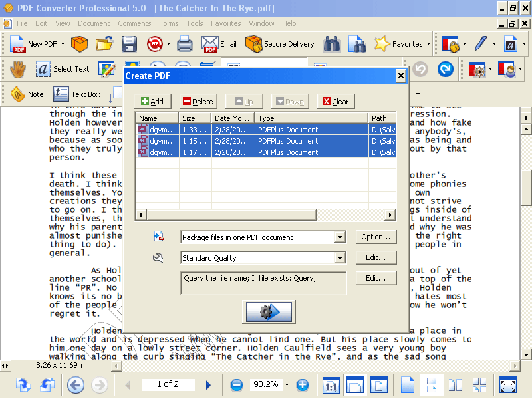The image size is (532, 399).
Task: Click the security lock flag icon
Action: click(451, 44)
